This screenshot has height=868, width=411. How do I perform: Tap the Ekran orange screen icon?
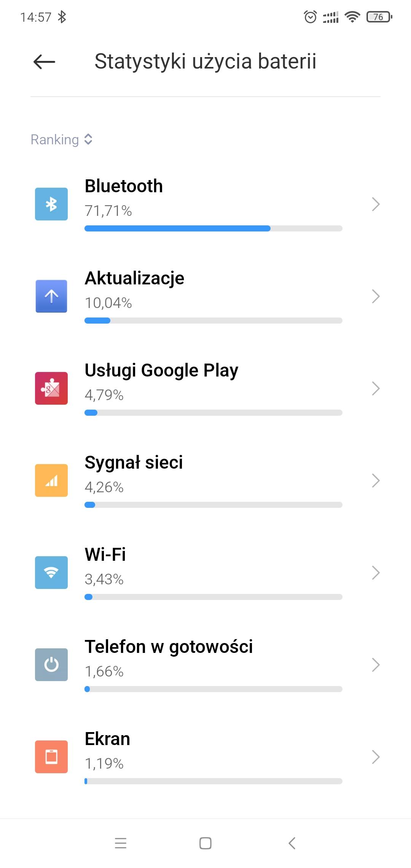[51, 757]
